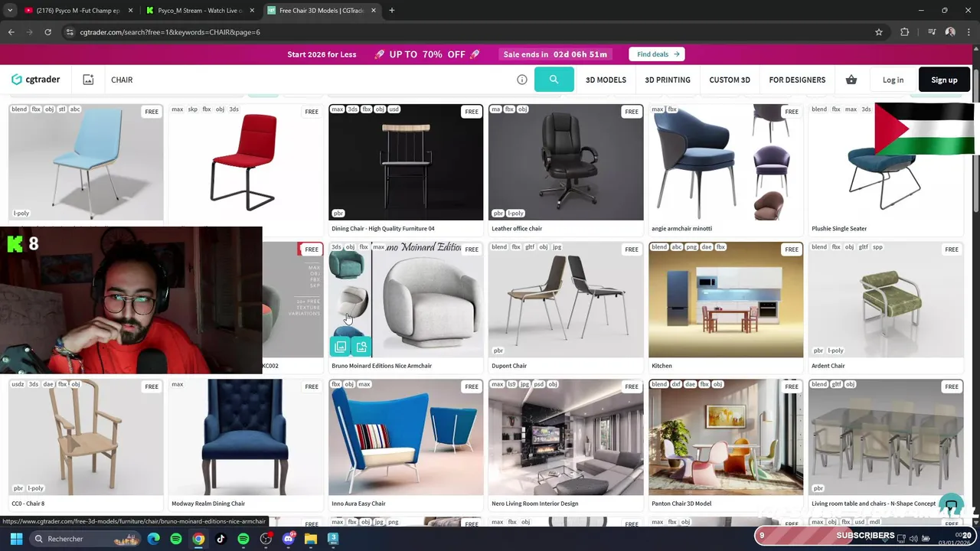Screen dimensions: 980x551
Task: Click the Bruno Moinard Editions Nice Armchair title
Action: [381, 366]
